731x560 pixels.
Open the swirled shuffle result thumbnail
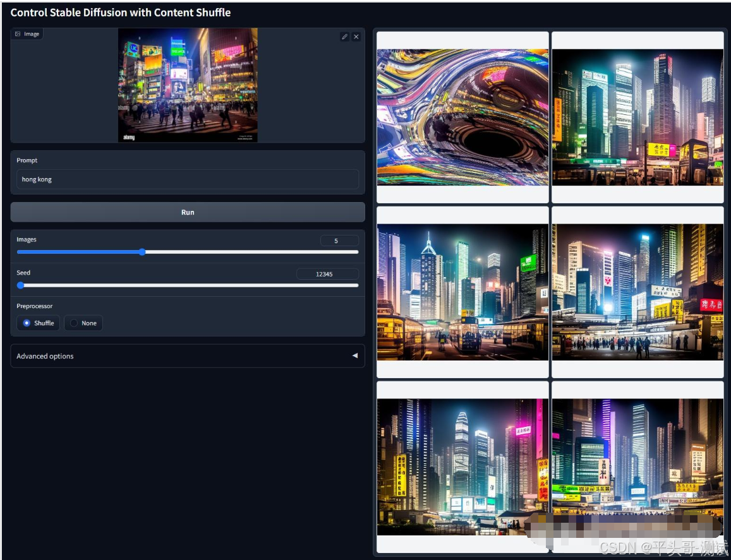pyautogui.click(x=462, y=117)
